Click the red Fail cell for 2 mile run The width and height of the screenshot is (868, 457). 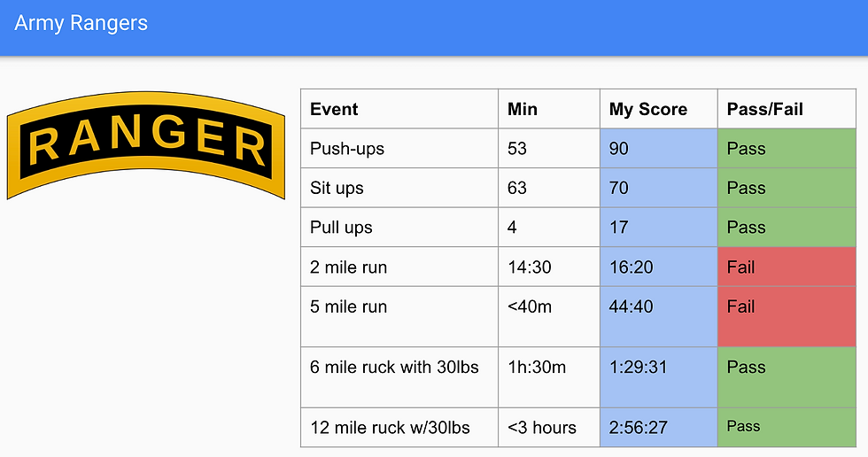[787, 267]
